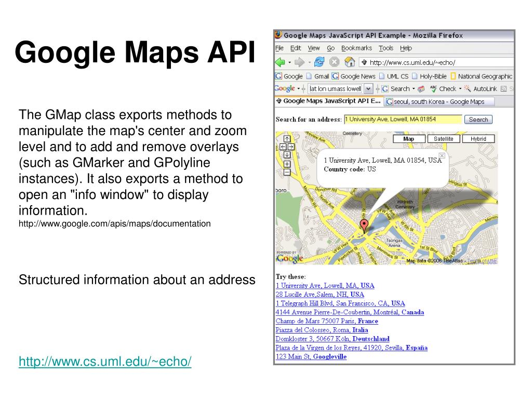Click the Google Toolbar Search G icon
Viewport: 532px width, 399px height.
(x=385, y=89)
